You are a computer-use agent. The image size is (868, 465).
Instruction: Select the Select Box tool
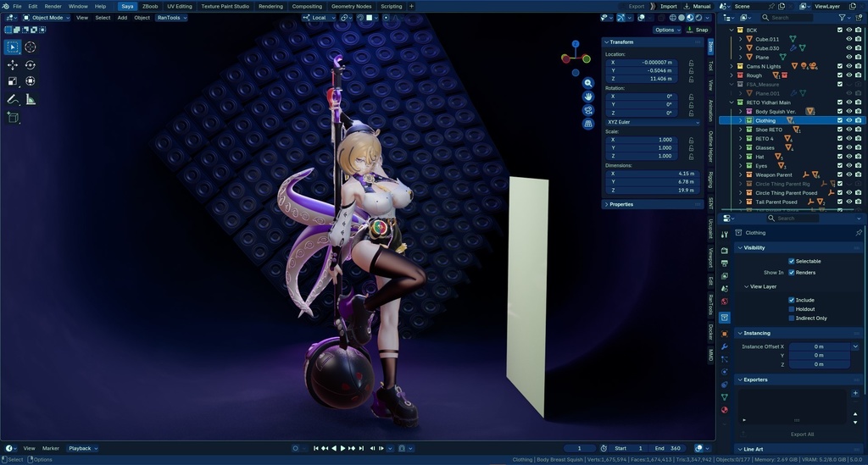(x=12, y=47)
